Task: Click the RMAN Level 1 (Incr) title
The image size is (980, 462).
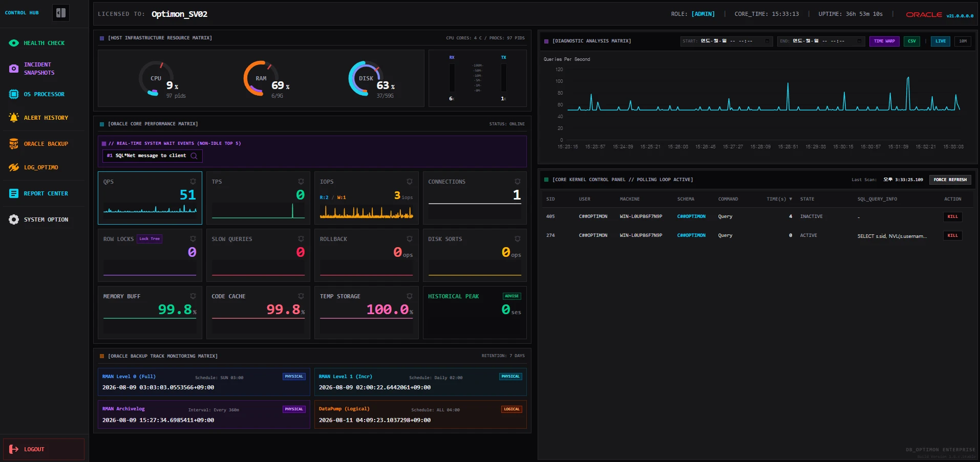Action: tap(346, 377)
